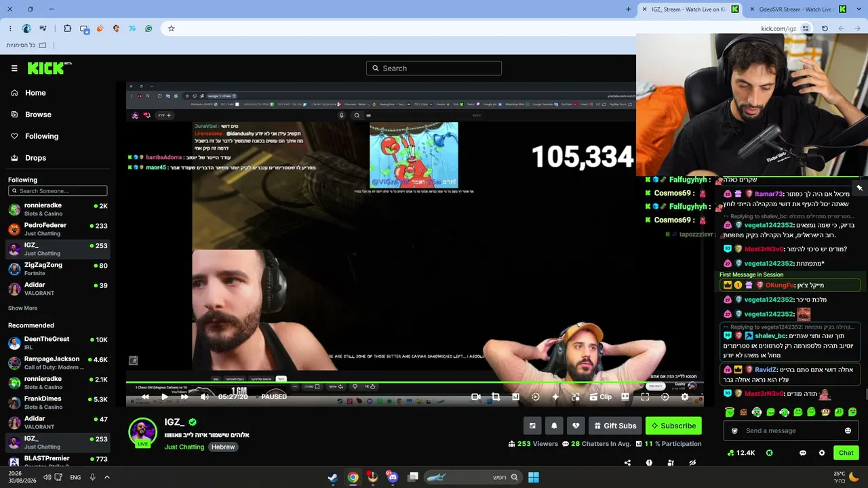The width and height of the screenshot is (868, 488).
Task: Fast-forward the stream player
Action: coord(184,397)
